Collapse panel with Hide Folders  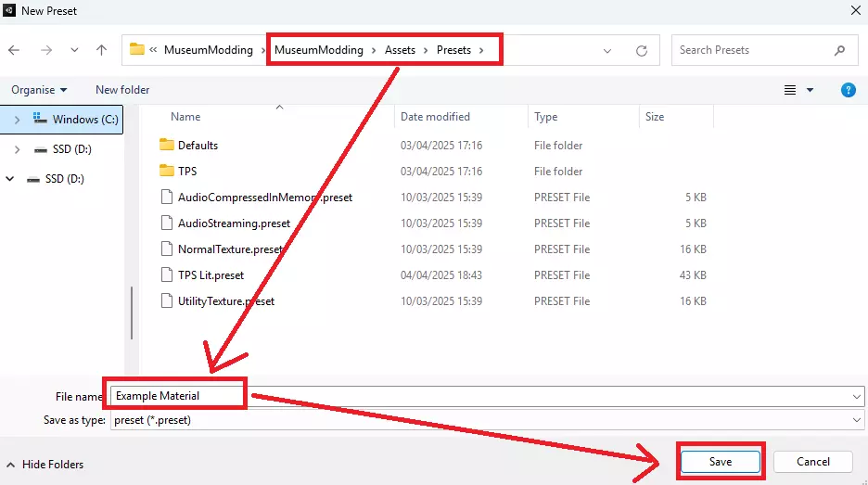(45, 465)
